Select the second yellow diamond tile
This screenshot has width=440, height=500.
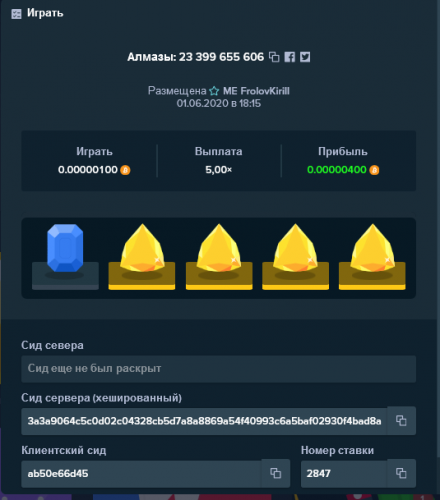click(219, 257)
